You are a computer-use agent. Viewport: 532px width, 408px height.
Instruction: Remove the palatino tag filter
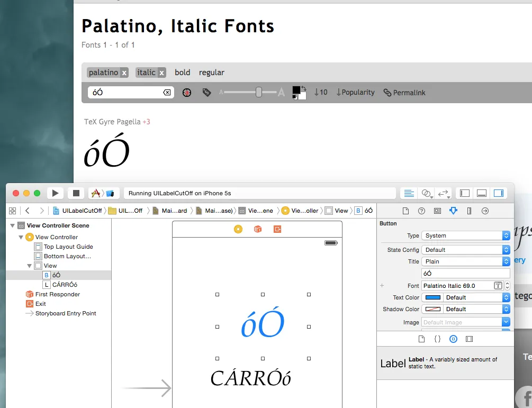tap(124, 73)
